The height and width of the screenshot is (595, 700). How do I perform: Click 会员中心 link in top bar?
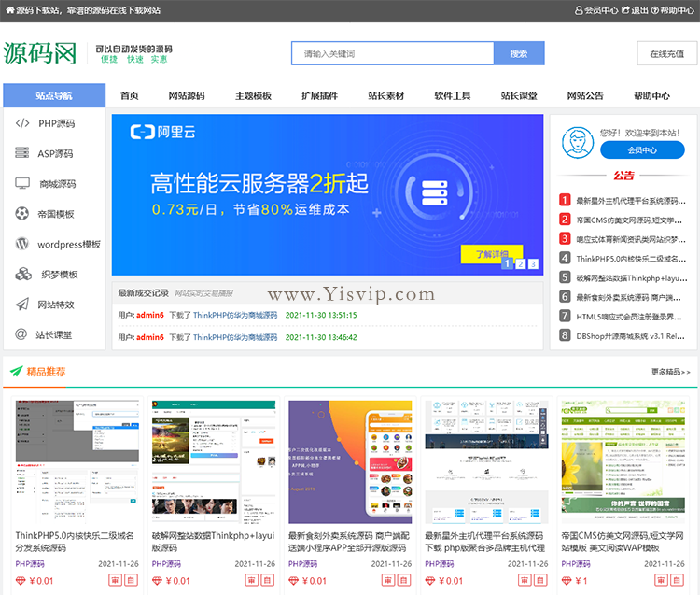[601, 10]
